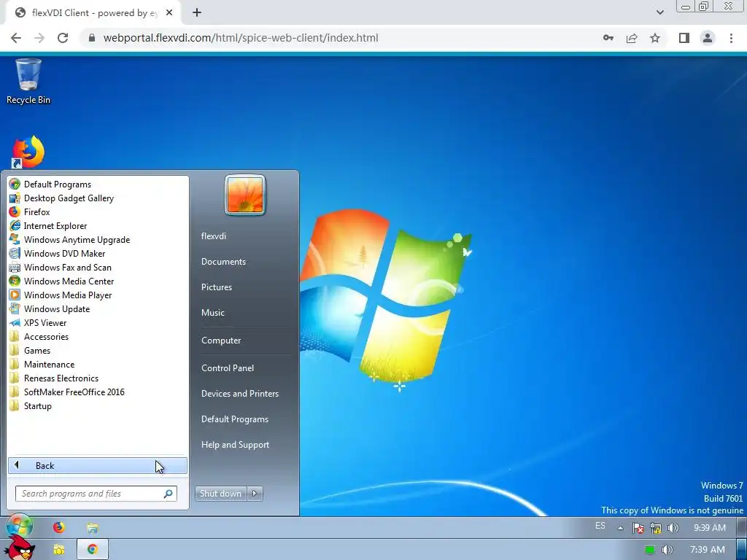Open Firefox from the remote taskbar

(58, 527)
